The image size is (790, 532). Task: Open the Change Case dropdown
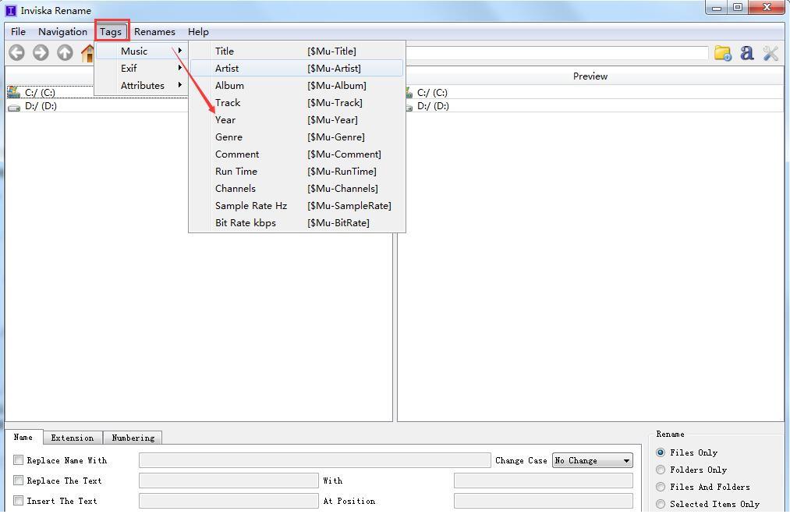593,460
